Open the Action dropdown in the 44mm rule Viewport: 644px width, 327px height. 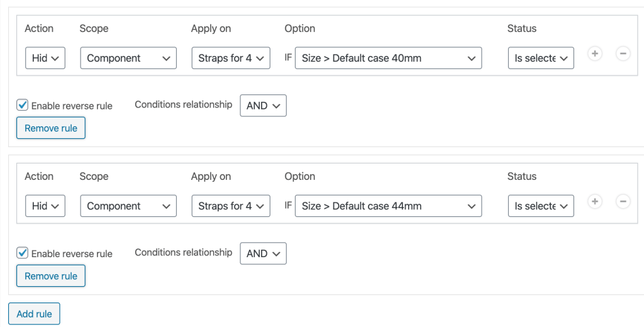45,206
